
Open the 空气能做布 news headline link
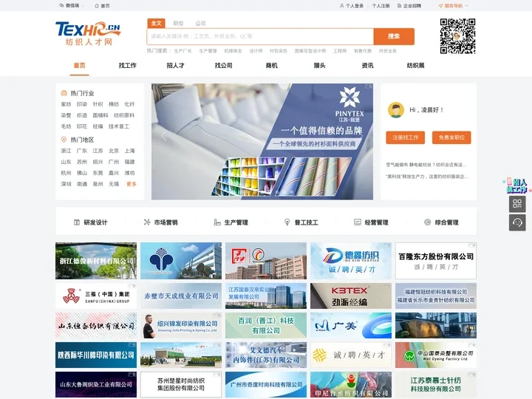click(x=426, y=165)
